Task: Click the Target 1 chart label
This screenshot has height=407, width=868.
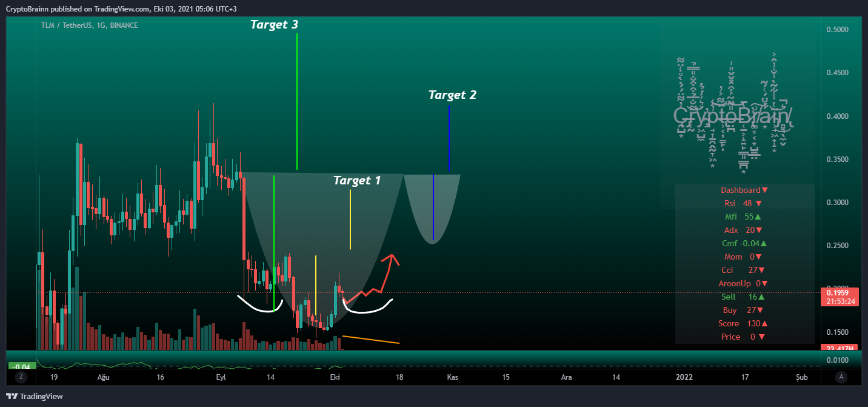Action: click(x=357, y=180)
